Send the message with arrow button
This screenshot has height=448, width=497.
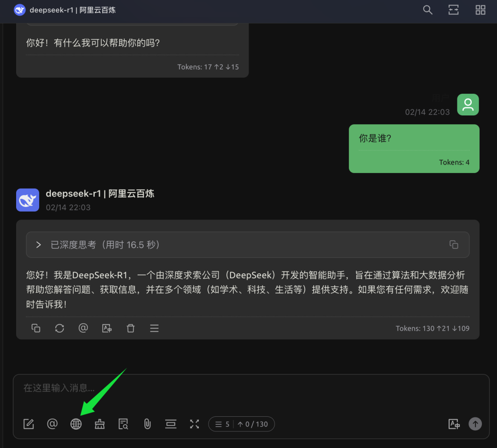(475, 424)
